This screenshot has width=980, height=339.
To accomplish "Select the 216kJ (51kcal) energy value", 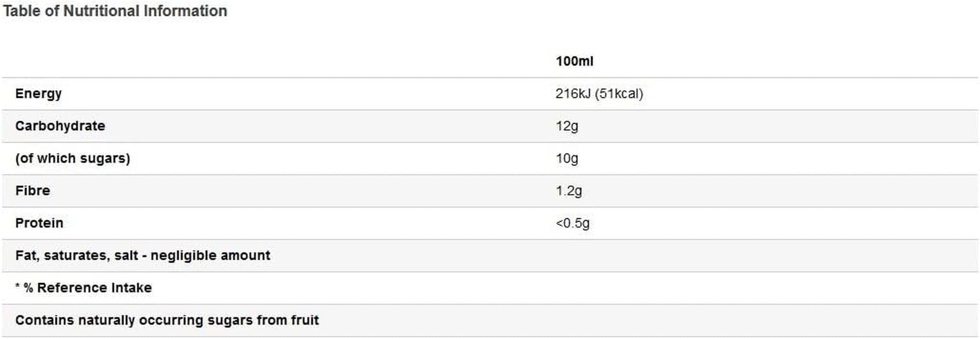I will point(599,94).
